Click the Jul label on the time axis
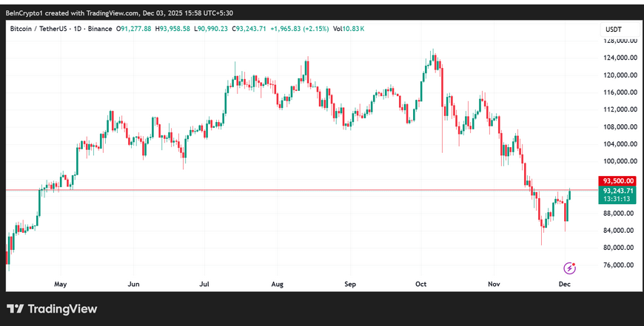The height and width of the screenshot is (326, 644). point(205,283)
